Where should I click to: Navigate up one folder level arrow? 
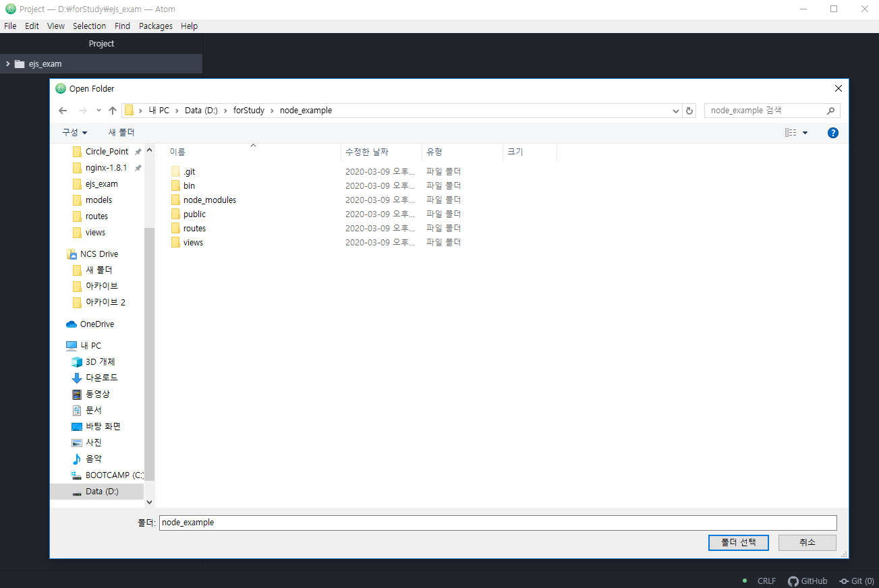pos(113,111)
